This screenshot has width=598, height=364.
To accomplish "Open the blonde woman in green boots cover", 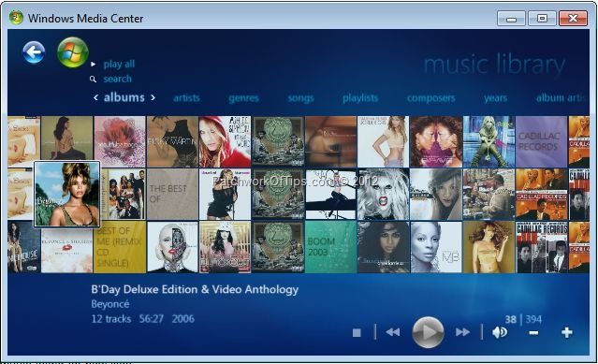I will [x=489, y=142].
